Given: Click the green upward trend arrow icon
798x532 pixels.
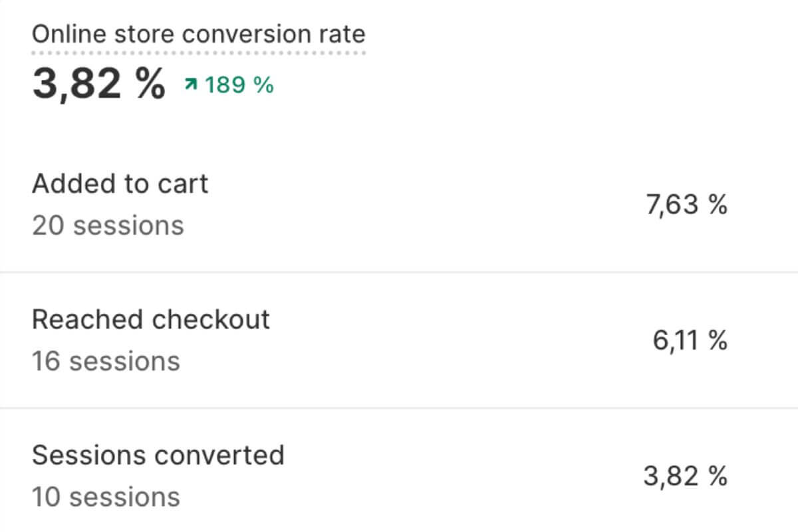Looking at the screenshot, I should coord(192,84).
